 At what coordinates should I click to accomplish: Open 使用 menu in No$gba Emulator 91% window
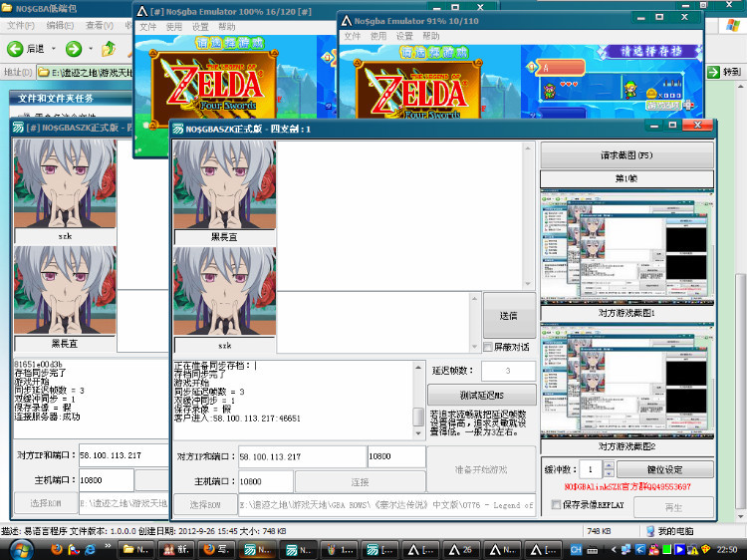pos(378,36)
